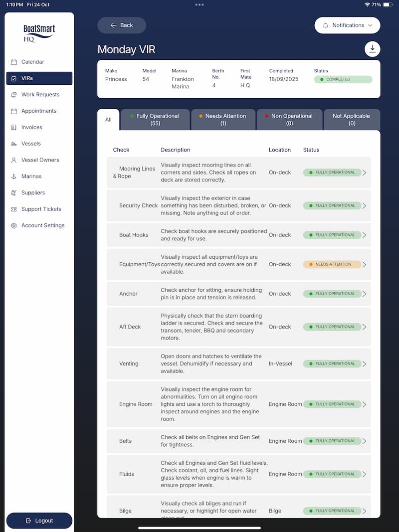Show the Non Operational tab

coord(289,120)
